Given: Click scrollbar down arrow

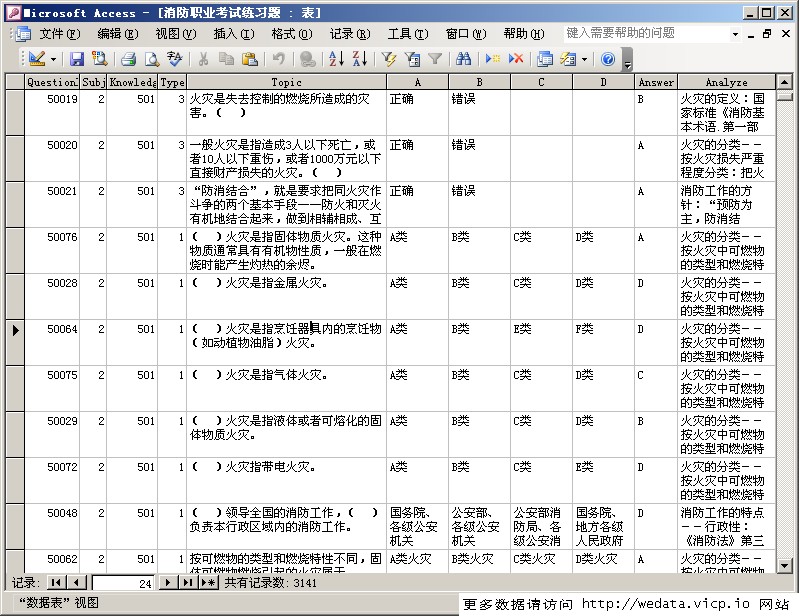Looking at the screenshot, I should point(784,566).
